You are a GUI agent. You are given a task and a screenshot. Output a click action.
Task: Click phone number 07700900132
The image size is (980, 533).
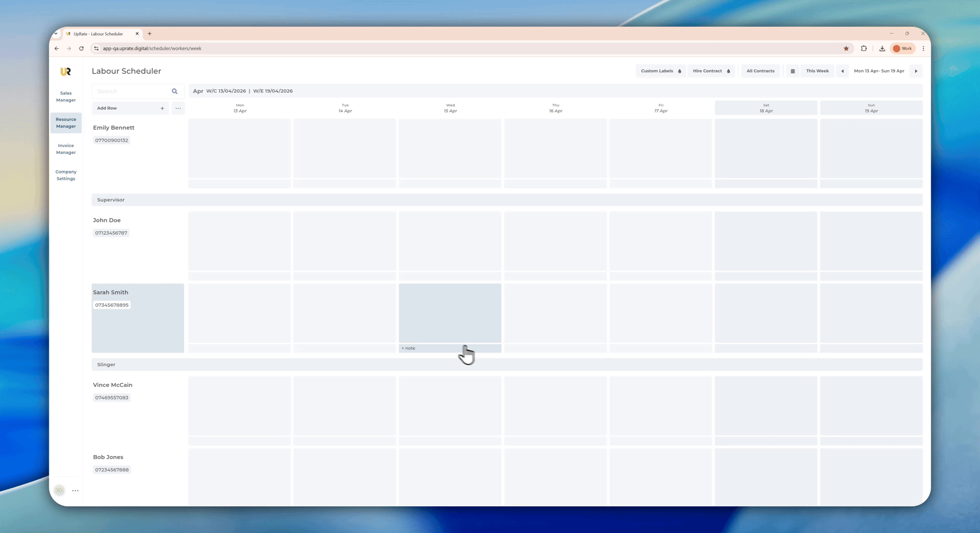[112, 140]
